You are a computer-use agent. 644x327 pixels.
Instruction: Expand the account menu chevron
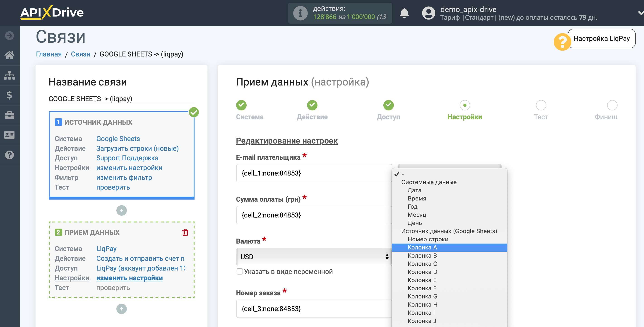click(x=641, y=13)
